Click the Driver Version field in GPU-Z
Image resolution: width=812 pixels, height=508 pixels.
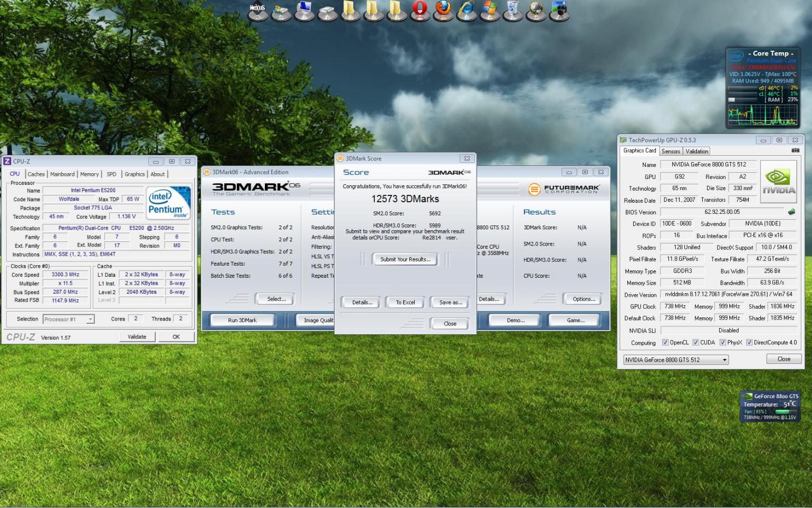(729, 295)
